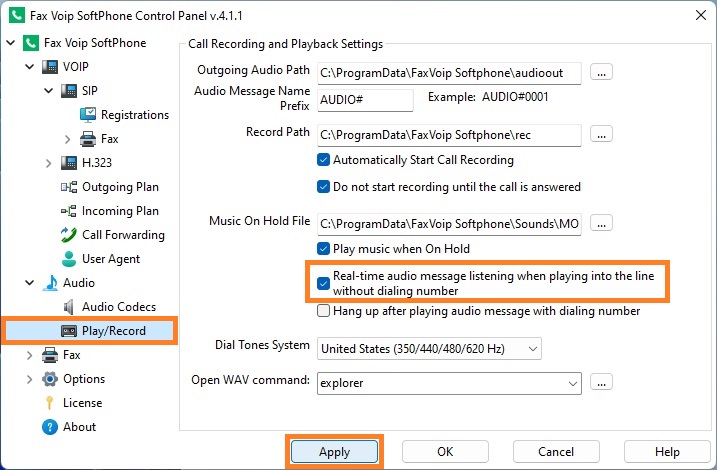Viewport: 717px width, 470px height.
Task: Click the Outgoing Plan diagram icon
Action: [x=69, y=187]
